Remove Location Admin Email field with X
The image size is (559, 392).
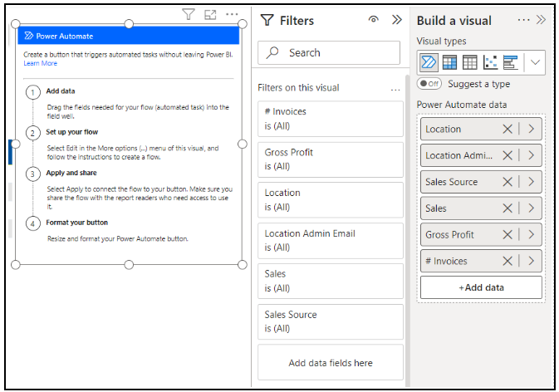coord(508,155)
